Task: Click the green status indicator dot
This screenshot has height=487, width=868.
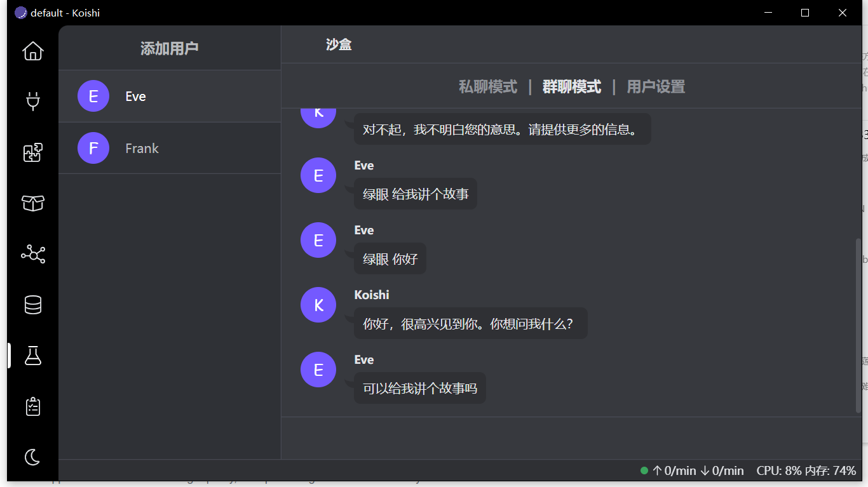Action: coord(644,470)
